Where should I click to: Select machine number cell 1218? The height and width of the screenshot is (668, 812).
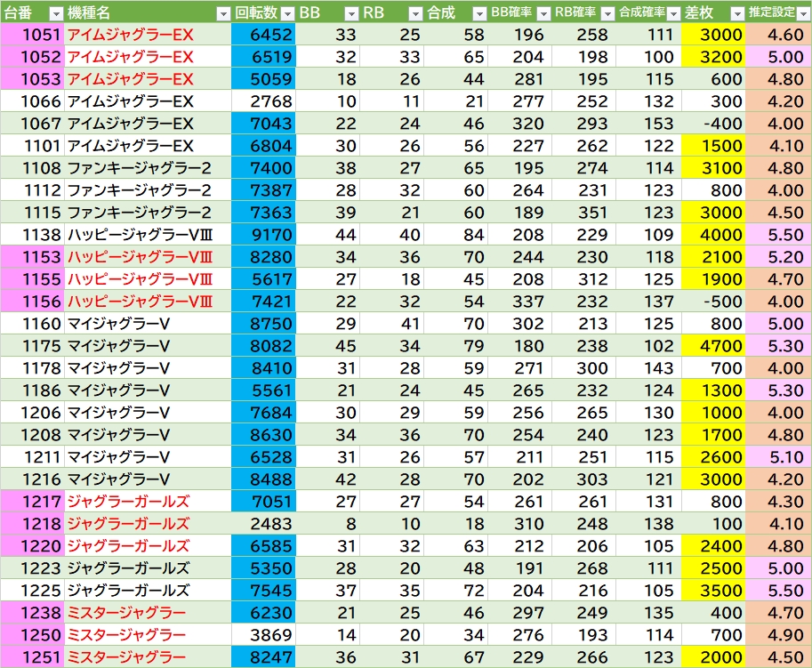click(x=32, y=525)
